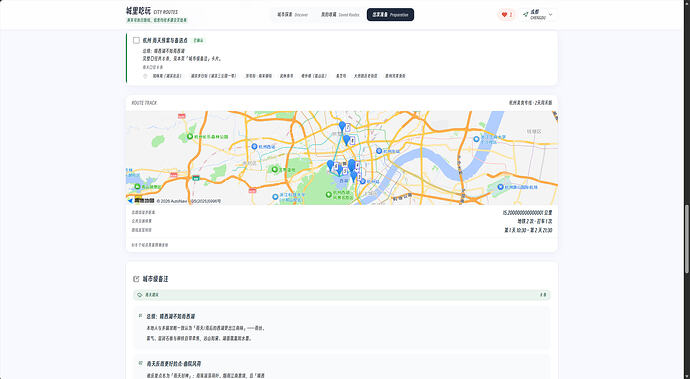Click the West Lake scenic area green marker

(329, 194)
